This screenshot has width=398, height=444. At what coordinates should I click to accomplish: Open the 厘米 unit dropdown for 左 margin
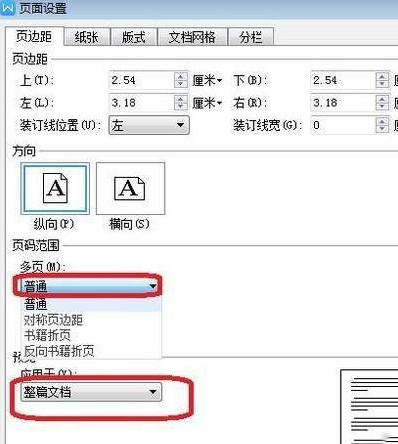coord(207,103)
